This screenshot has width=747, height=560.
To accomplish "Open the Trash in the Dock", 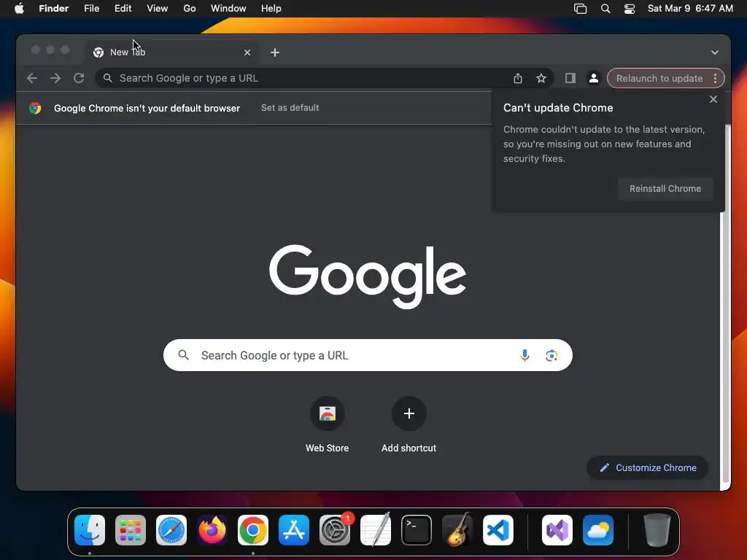I will (657, 530).
